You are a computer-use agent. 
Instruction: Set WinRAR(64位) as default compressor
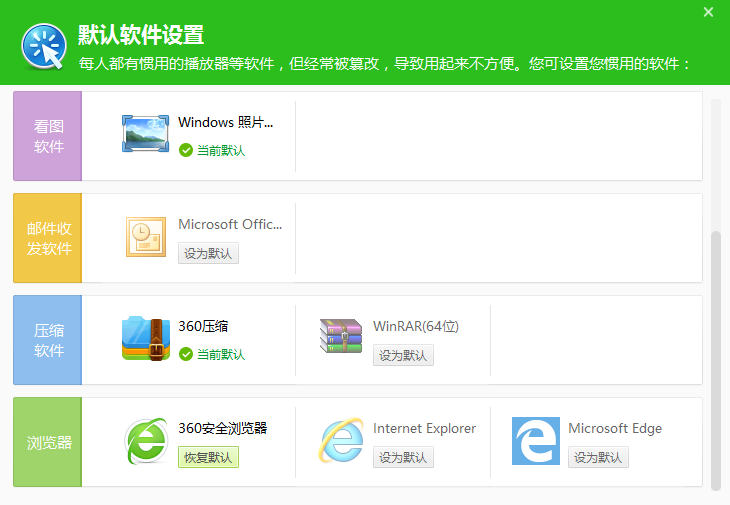(403, 355)
